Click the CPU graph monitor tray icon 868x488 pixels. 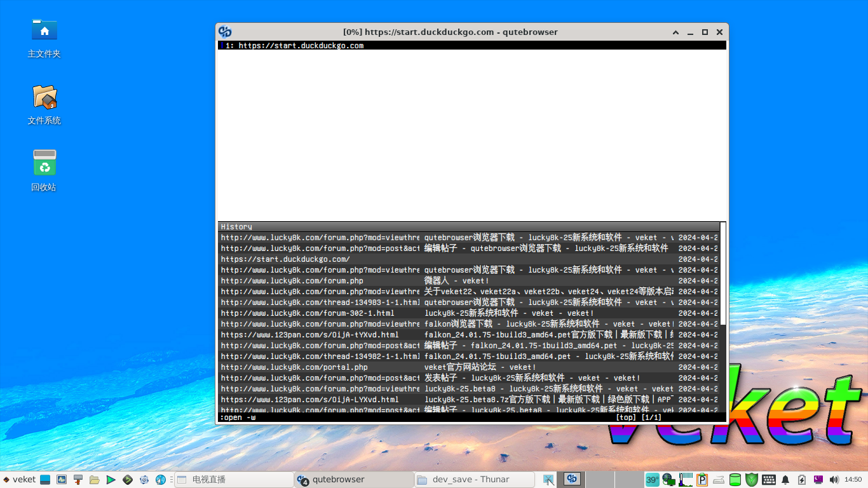tap(686, 480)
